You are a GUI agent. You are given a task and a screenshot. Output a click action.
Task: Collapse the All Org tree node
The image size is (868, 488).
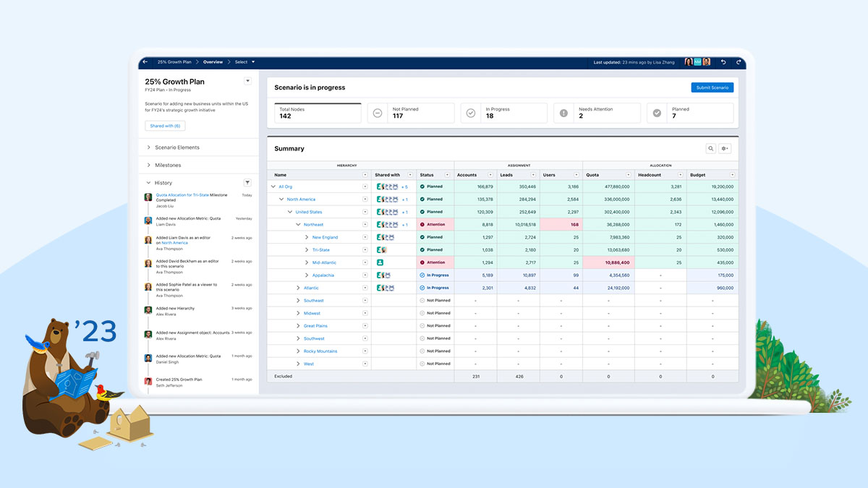coord(273,186)
